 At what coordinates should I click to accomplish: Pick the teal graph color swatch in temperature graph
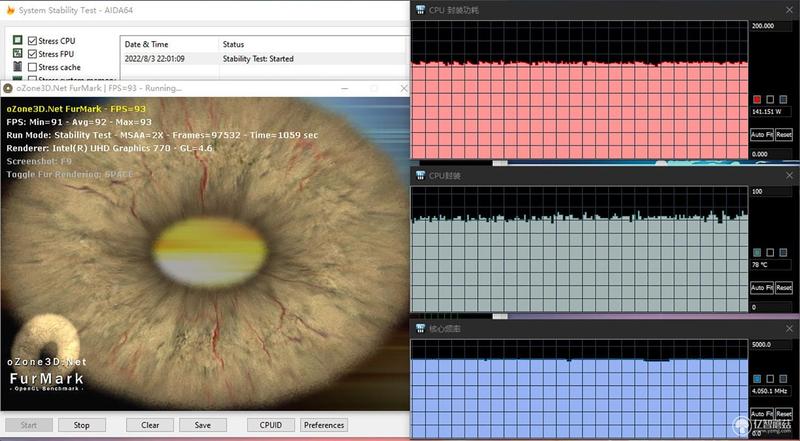pyautogui.click(x=757, y=253)
